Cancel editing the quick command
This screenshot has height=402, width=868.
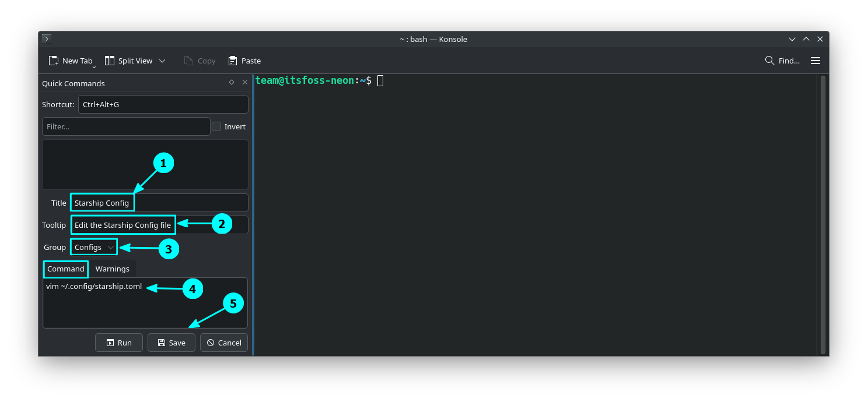(224, 343)
